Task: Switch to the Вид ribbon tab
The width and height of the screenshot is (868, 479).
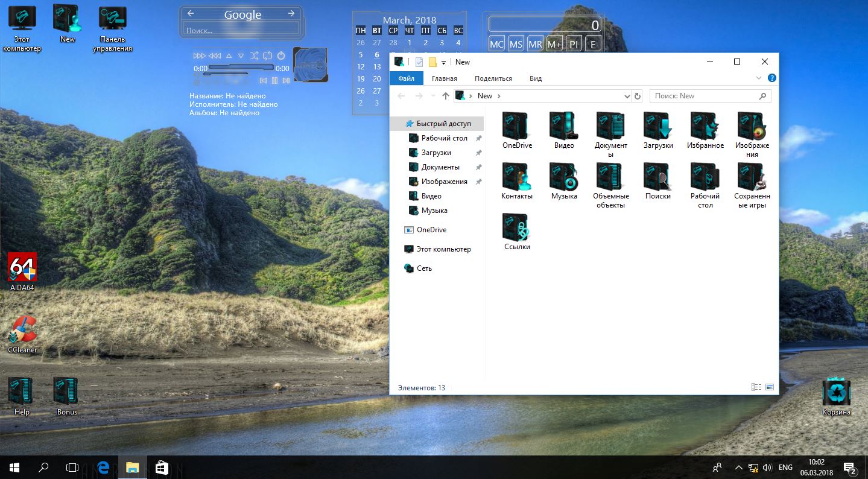Action: click(x=535, y=78)
